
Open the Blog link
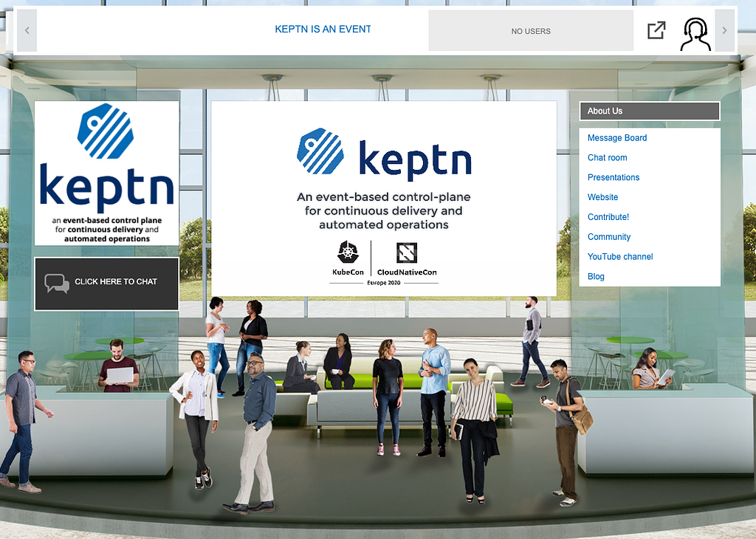(x=596, y=276)
